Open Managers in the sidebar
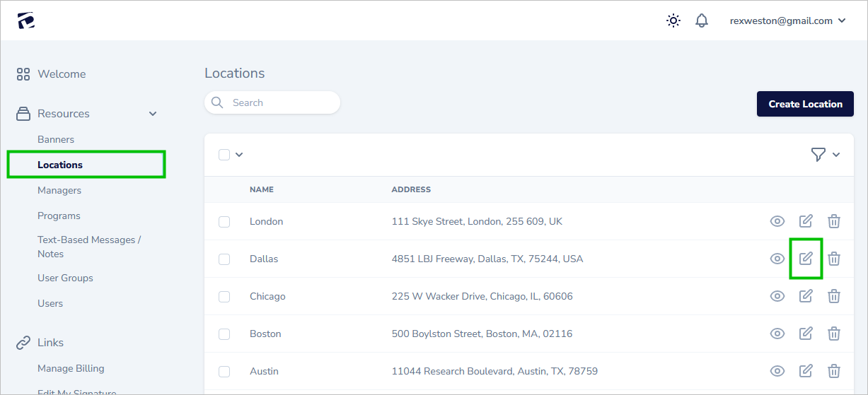868x395 pixels. click(59, 190)
